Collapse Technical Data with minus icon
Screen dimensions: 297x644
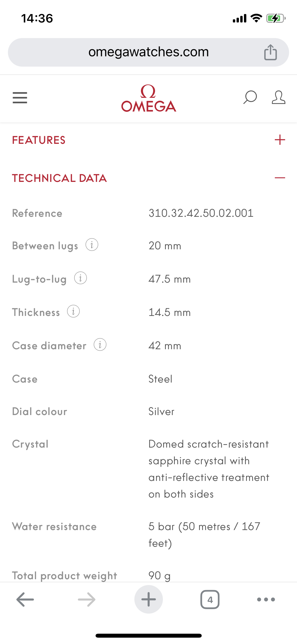point(280,178)
